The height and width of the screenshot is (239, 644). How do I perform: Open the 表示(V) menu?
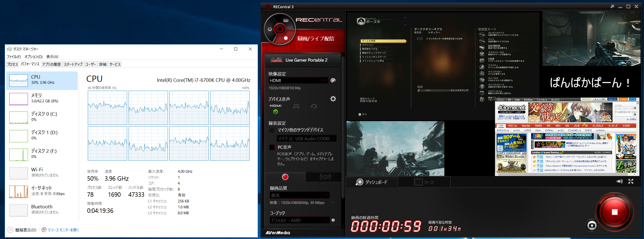[52, 57]
